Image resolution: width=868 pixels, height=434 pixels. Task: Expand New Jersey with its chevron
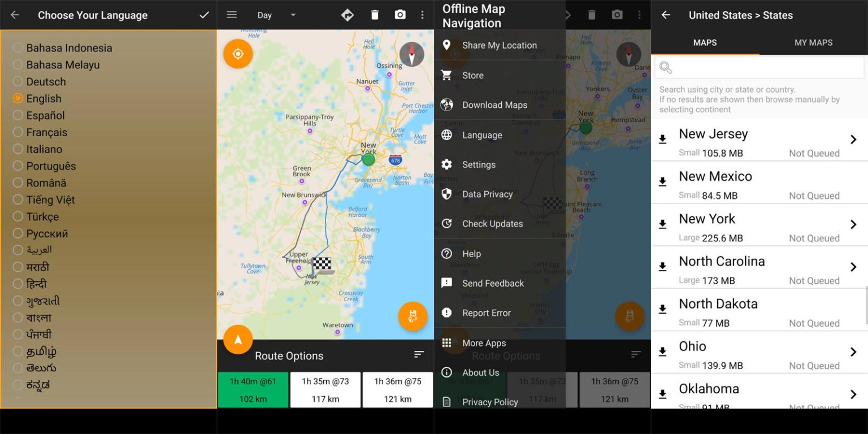click(853, 140)
